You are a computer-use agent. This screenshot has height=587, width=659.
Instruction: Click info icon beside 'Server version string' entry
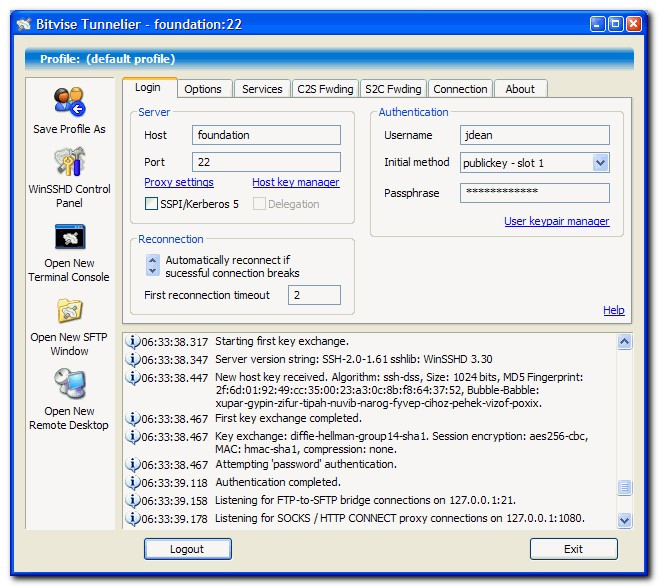133,360
